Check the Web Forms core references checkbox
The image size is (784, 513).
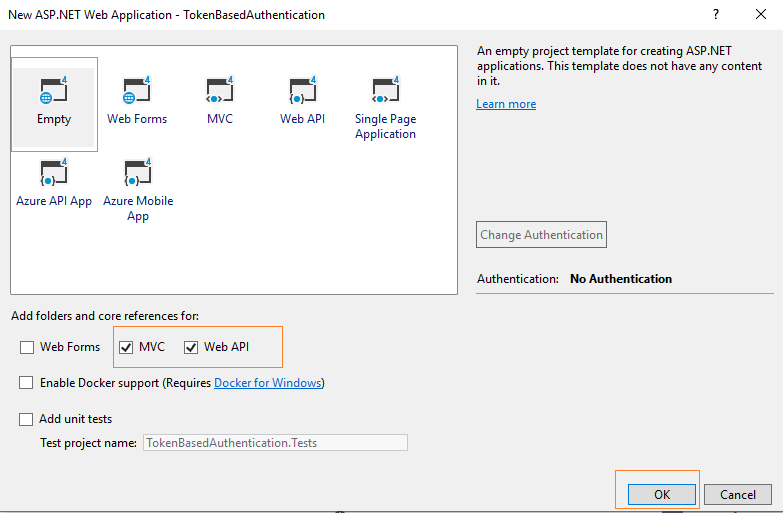pos(26,347)
